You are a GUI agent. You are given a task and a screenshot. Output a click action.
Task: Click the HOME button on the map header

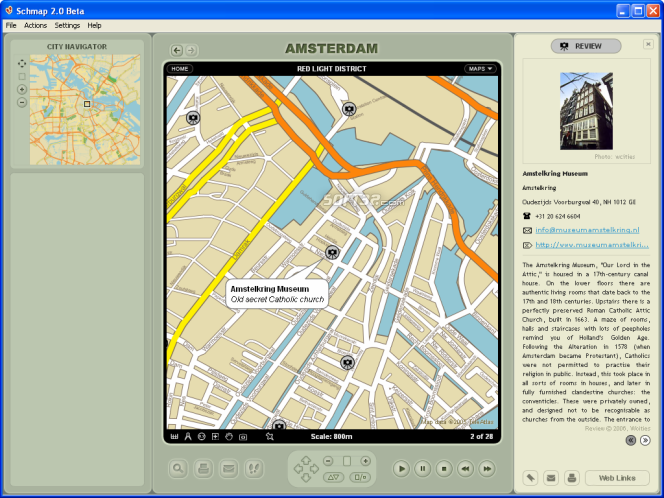point(180,69)
